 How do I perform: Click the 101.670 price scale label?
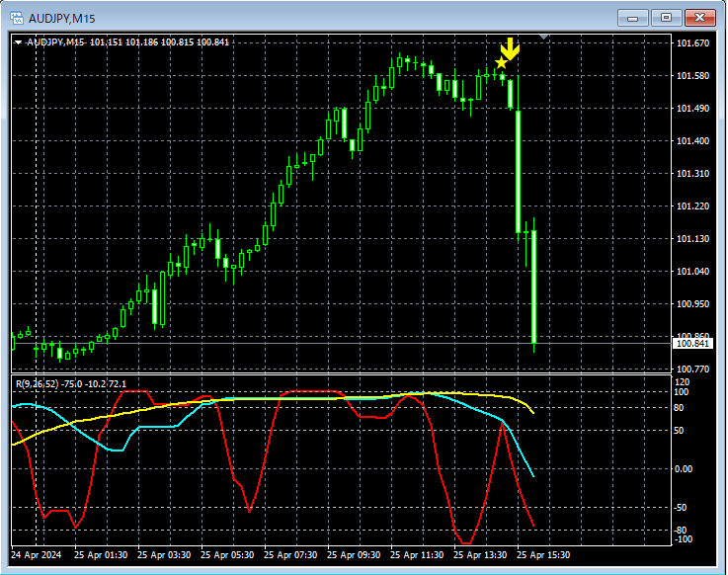tap(691, 43)
